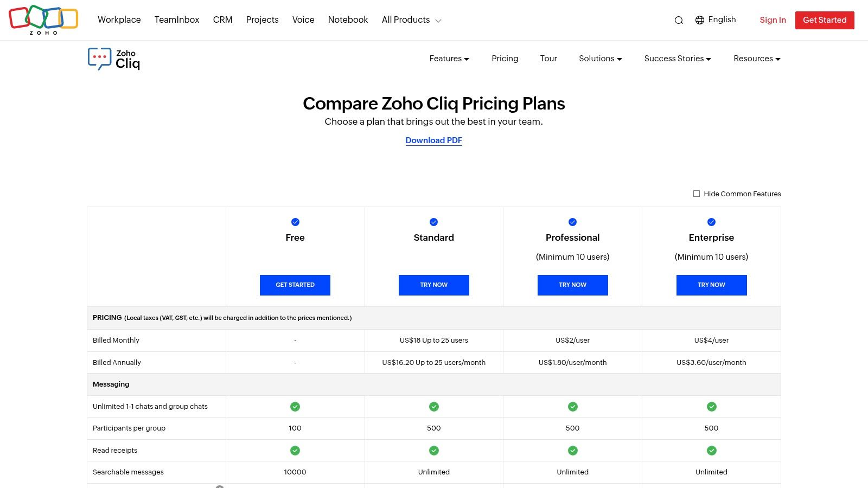Select Pricing in the Cliq navigation
The width and height of the screenshot is (868, 488).
point(505,59)
